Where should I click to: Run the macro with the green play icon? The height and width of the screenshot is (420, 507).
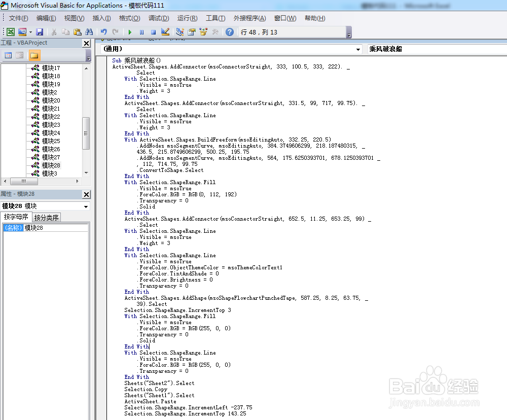click(x=130, y=32)
